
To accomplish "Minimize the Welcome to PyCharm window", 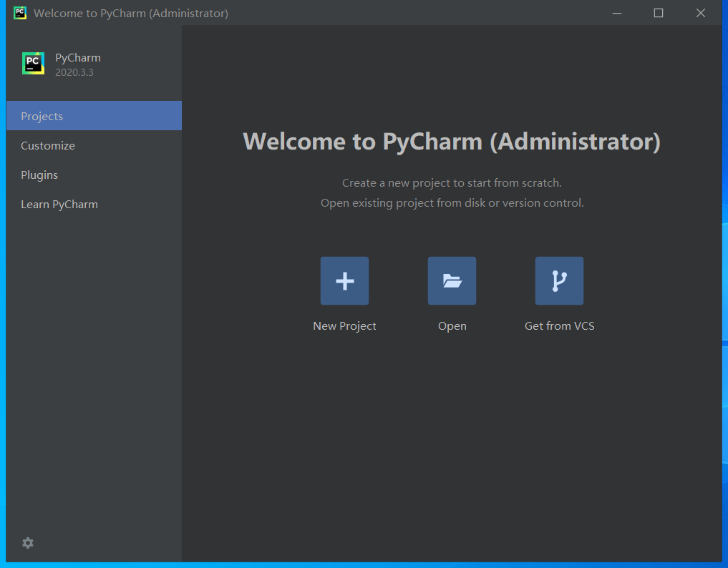I will pos(617,13).
